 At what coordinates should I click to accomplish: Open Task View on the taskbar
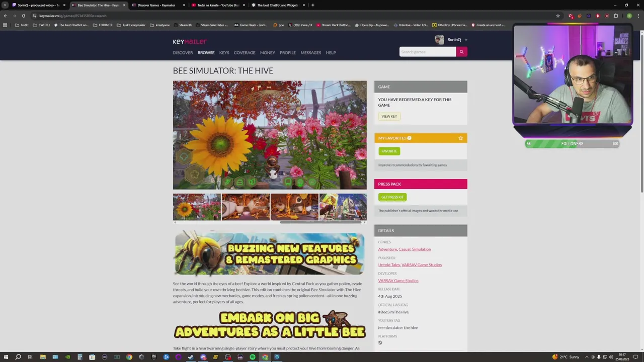tap(30, 357)
